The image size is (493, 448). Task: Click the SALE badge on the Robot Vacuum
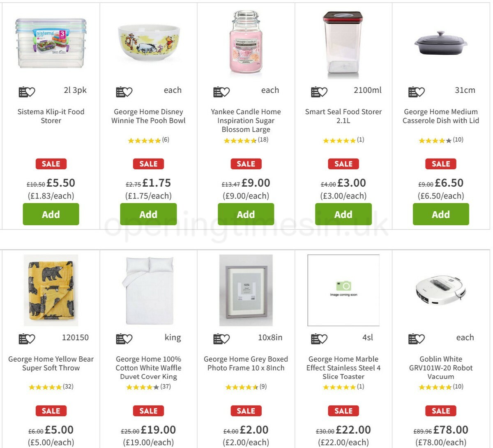(440, 411)
